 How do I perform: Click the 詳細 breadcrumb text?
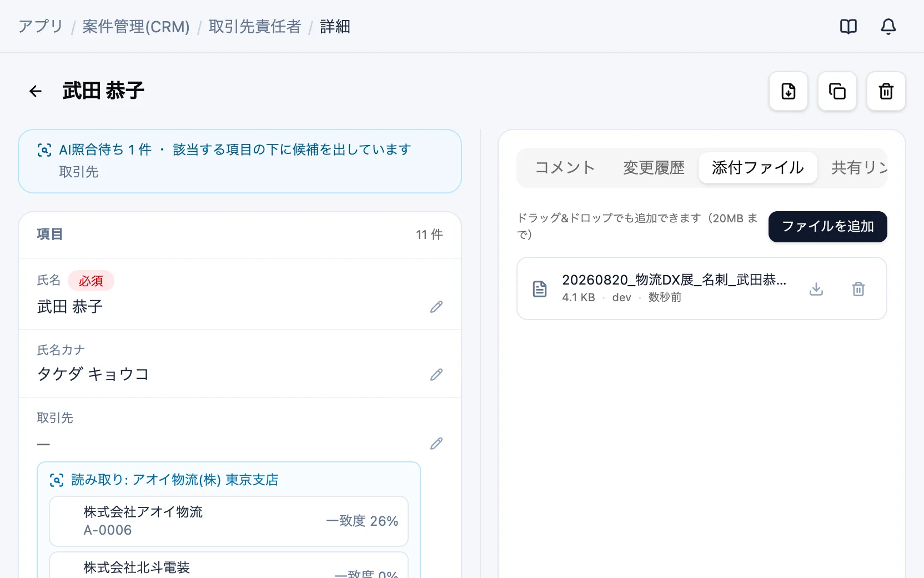tap(335, 27)
